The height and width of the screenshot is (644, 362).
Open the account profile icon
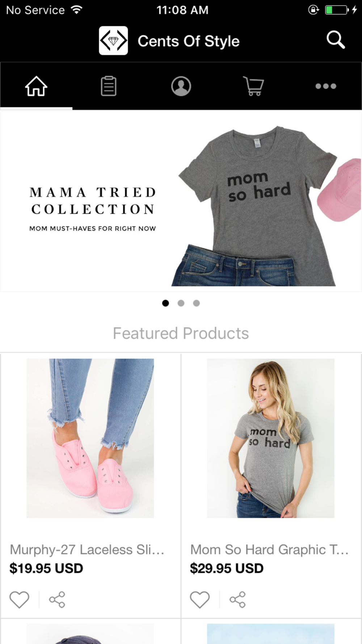coord(181,86)
